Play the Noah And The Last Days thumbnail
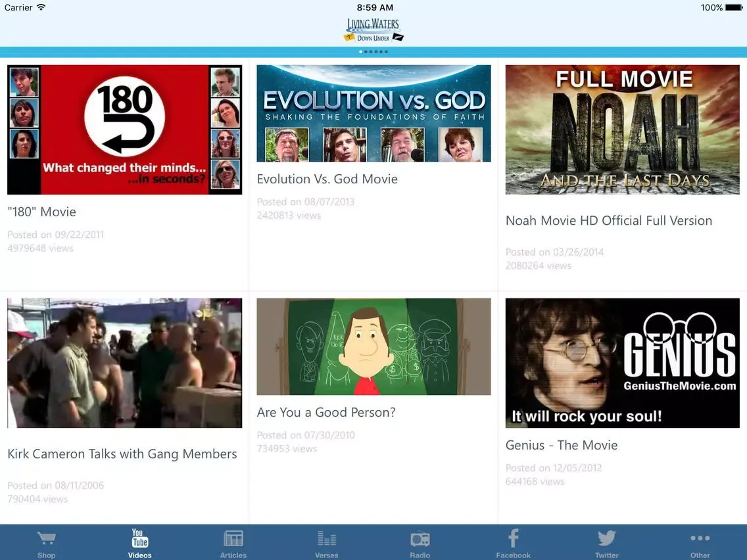 [x=623, y=129]
